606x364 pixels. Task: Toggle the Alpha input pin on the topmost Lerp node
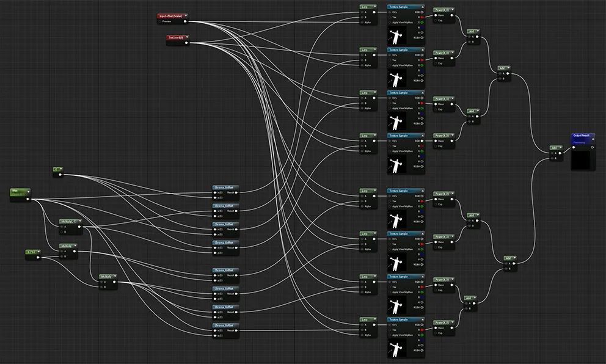(x=362, y=23)
